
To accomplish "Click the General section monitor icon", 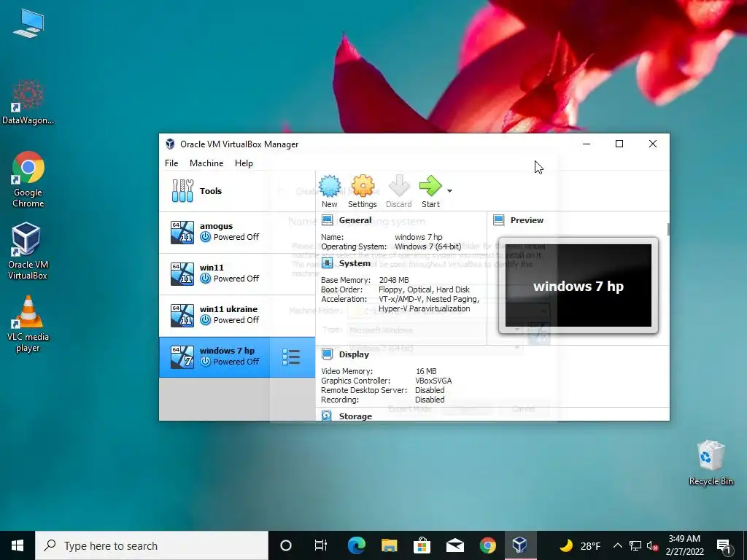I will (328, 220).
